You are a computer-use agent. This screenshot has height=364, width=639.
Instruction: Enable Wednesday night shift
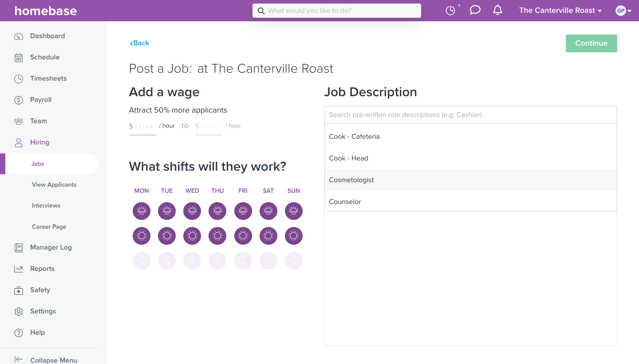tap(192, 261)
